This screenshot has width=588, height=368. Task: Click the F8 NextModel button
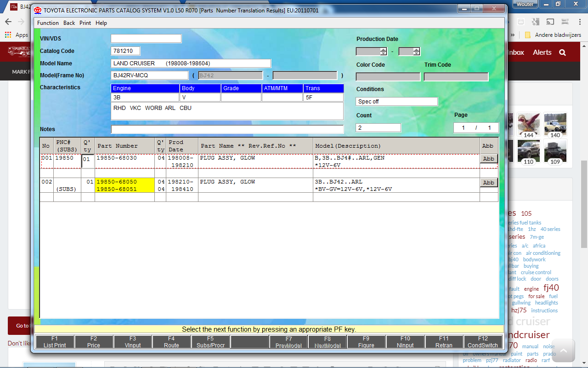pyautogui.click(x=328, y=342)
